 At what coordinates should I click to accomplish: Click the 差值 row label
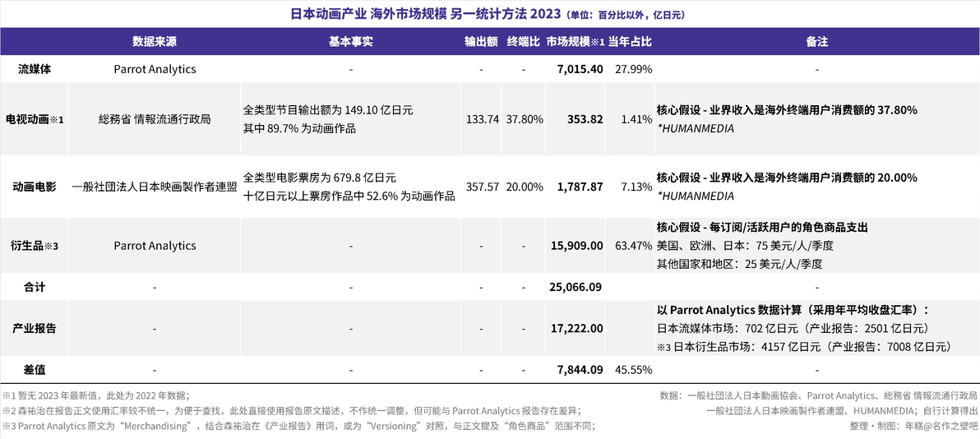pyautogui.click(x=35, y=370)
